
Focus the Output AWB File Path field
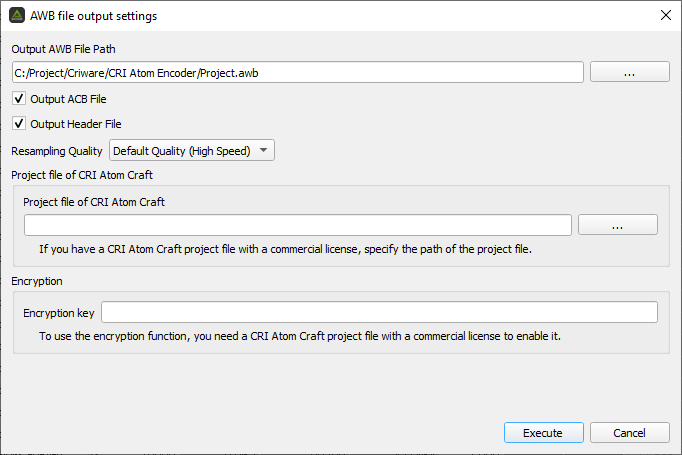(x=298, y=72)
